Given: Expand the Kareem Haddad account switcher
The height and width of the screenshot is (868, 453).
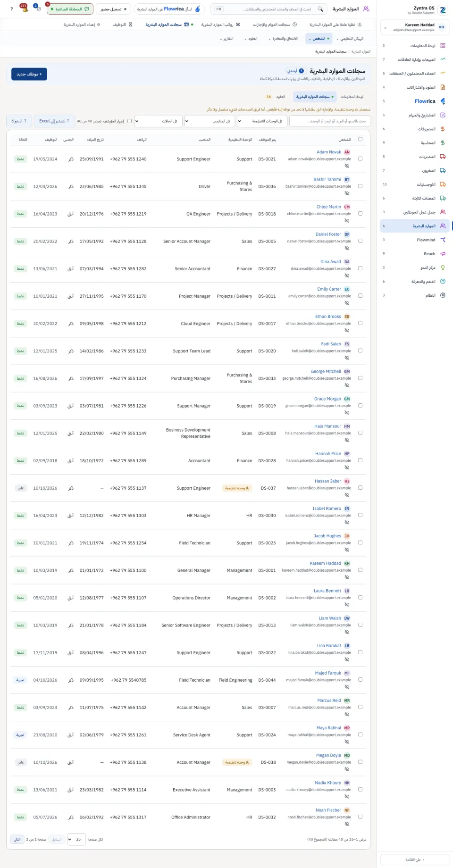Looking at the screenshot, I should pyautogui.click(x=414, y=27).
